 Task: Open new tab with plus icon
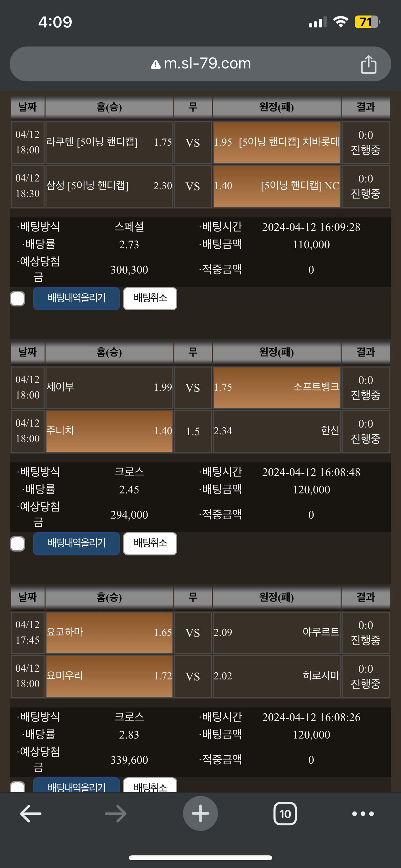[x=200, y=813]
